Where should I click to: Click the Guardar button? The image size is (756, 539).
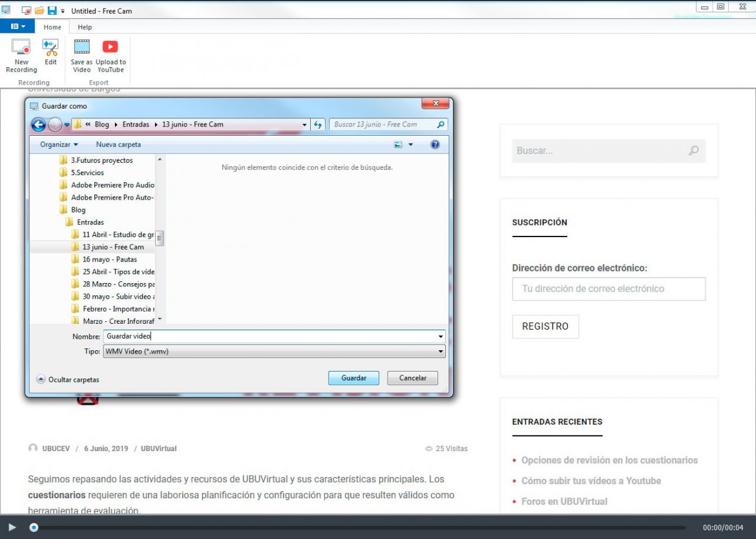click(x=353, y=378)
